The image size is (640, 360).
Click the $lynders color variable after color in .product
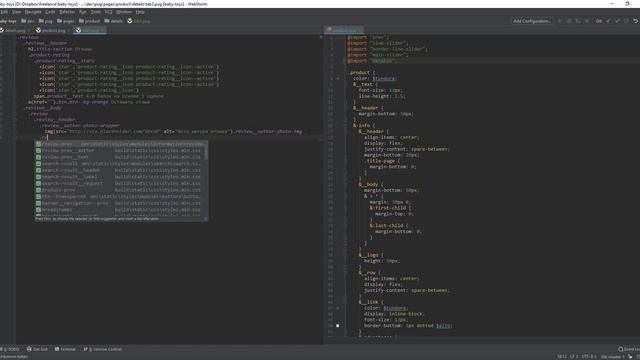pos(384,78)
